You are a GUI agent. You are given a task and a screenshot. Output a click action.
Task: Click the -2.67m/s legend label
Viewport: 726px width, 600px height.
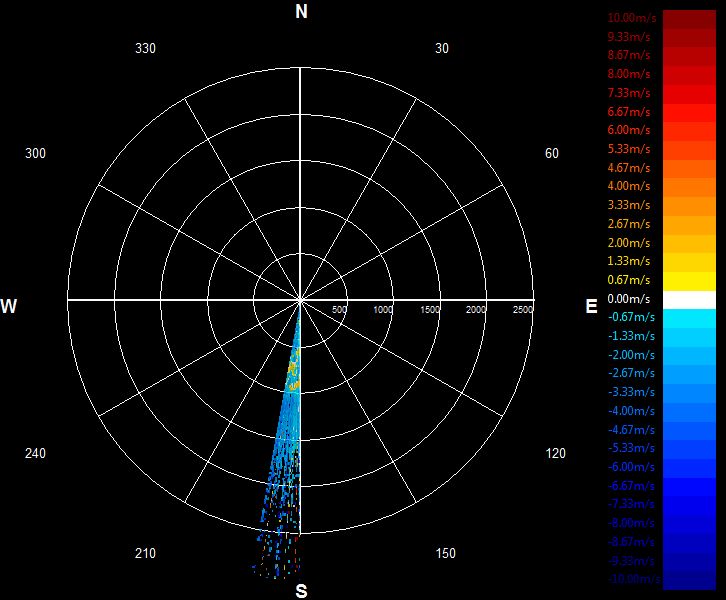632,373
